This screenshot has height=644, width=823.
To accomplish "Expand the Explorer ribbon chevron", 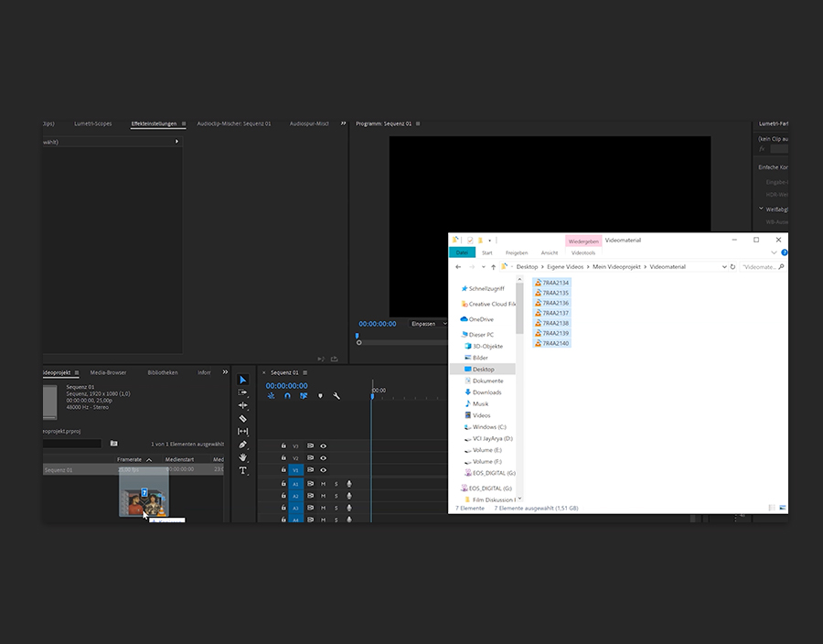I will pyautogui.click(x=774, y=252).
